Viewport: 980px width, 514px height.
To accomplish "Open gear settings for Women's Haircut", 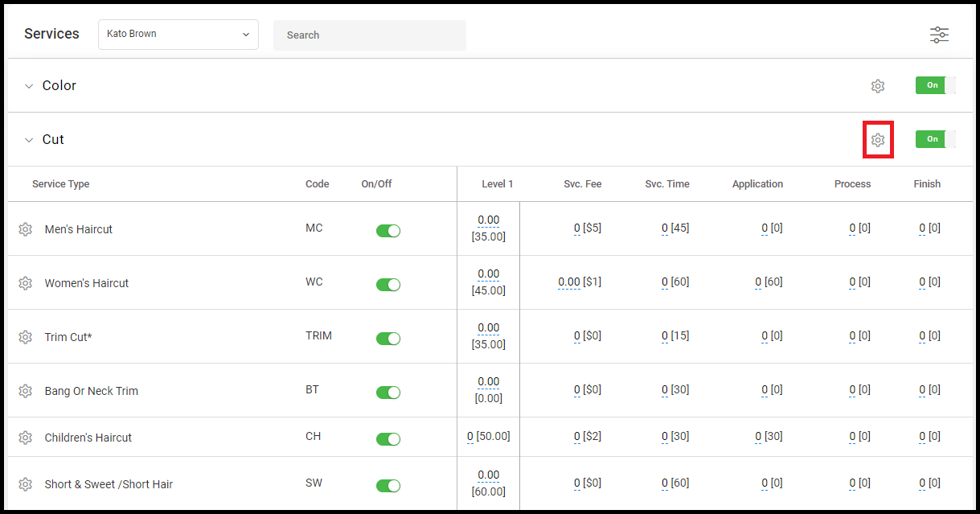I will pyautogui.click(x=25, y=283).
